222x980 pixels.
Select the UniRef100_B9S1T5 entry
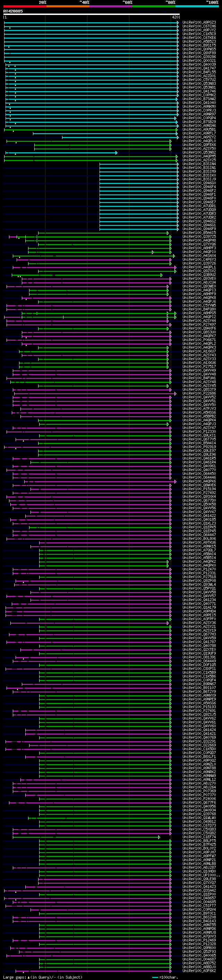point(199,45)
